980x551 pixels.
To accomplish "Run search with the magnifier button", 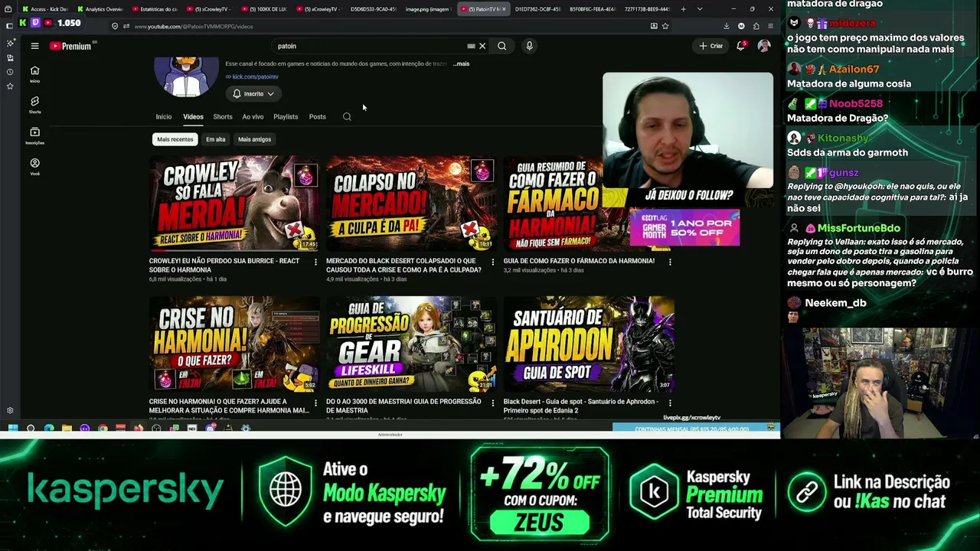I will pos(501,46).
